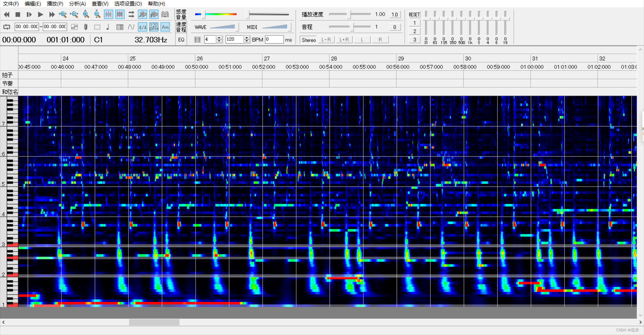Click the equalizer RESET button
Screen dimensions: 644x335
[414, 14]
